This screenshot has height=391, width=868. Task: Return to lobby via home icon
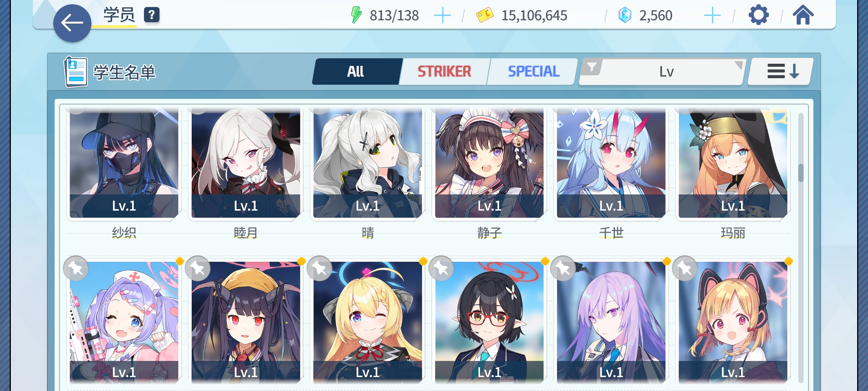[803, 15]
